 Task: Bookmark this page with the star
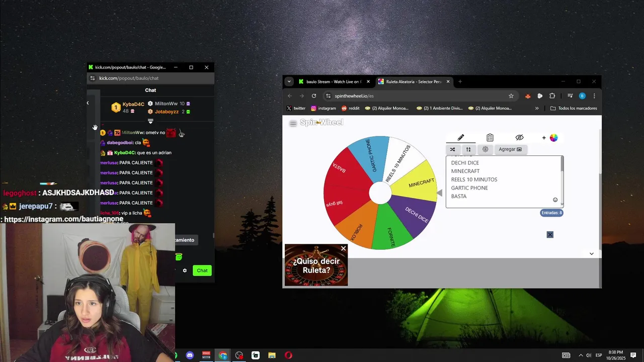(511, 96)
